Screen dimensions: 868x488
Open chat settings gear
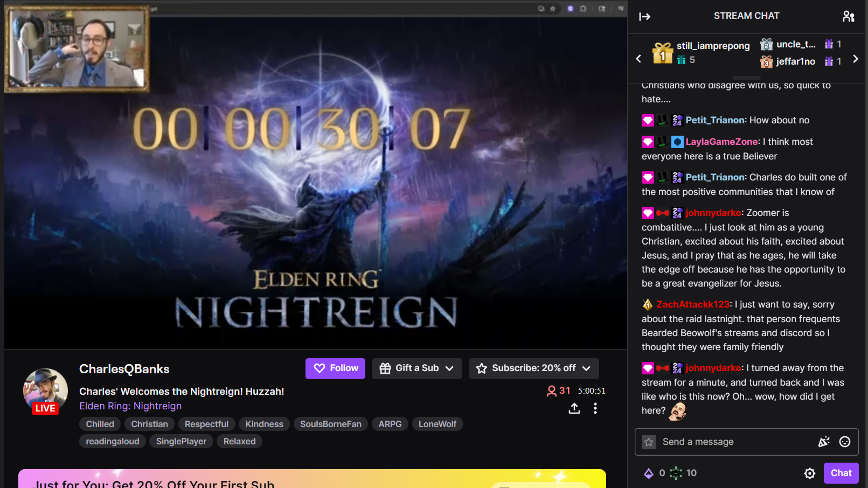pos(810,473)
